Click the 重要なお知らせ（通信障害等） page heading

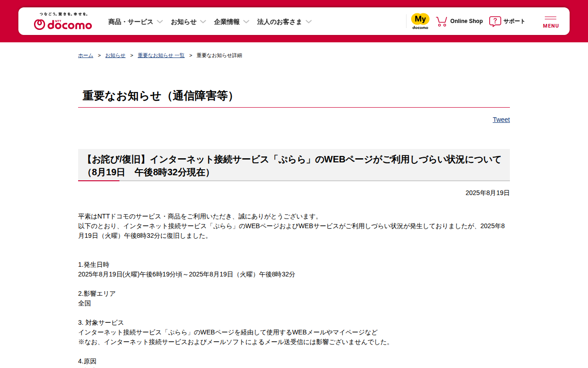[x=160, y=96]
